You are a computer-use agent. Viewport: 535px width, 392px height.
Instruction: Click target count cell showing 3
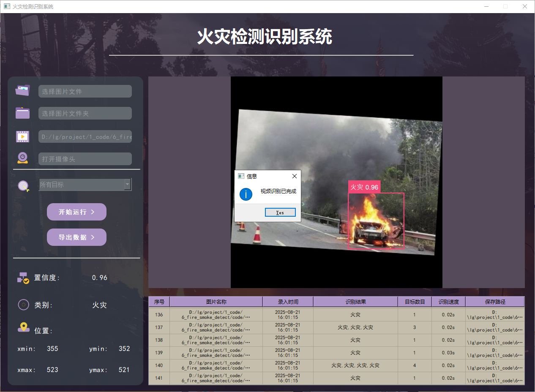[415, 327]
